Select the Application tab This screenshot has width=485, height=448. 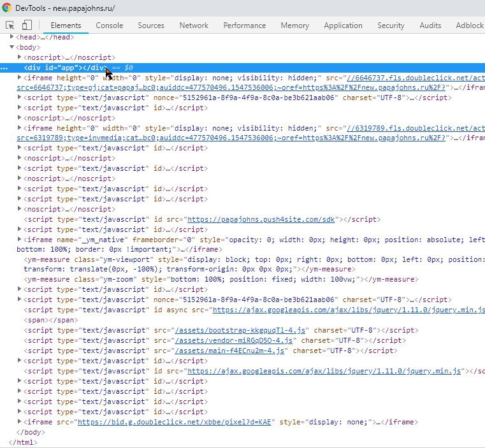[343, 25]
